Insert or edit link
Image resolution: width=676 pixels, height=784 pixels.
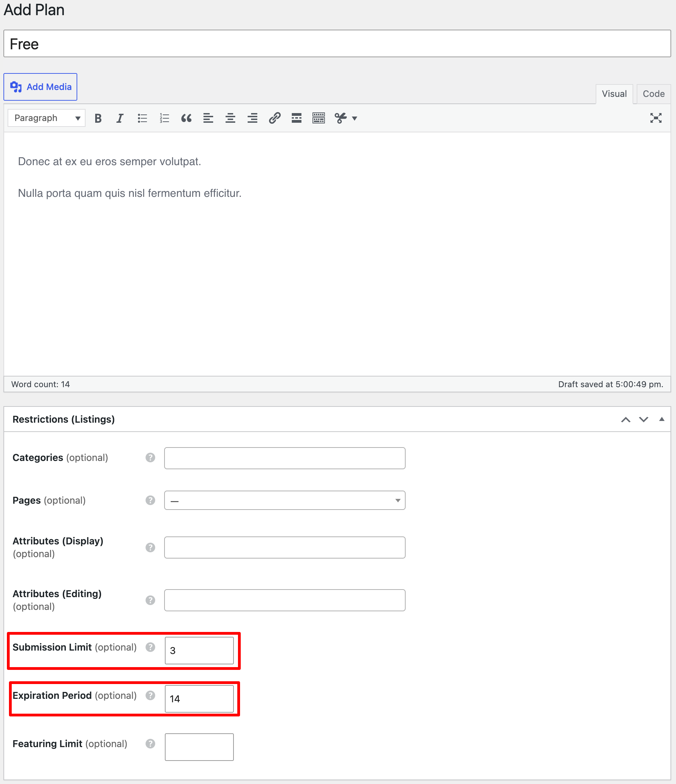[275, 118]
